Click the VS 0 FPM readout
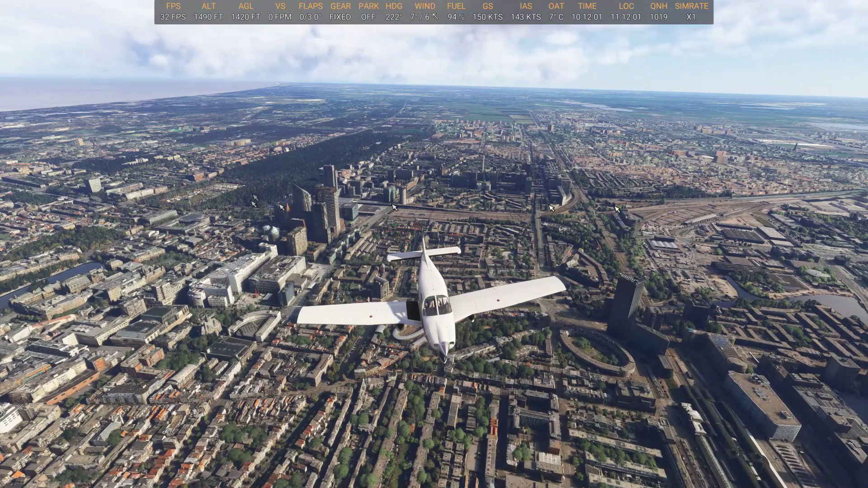 point(280,17)
